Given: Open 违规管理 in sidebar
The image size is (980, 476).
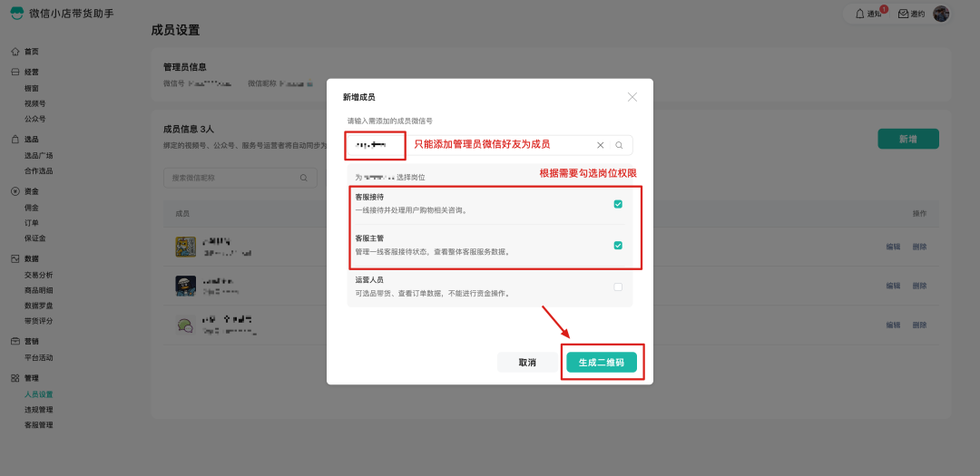Looking at the screenshot, I should pyautogui.click(x=39, y=410).
